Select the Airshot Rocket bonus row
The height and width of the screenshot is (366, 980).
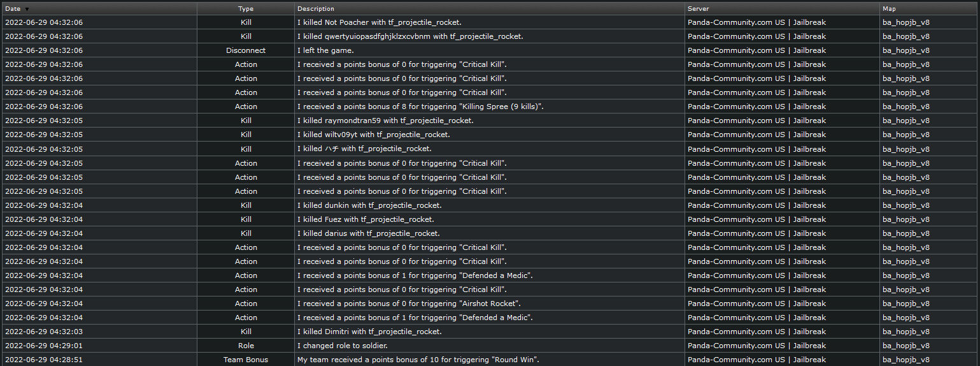point(409,304)
